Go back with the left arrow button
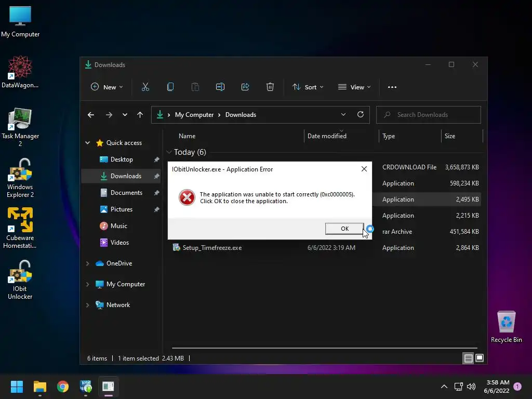Screen dimensions: 532x399 90,115
